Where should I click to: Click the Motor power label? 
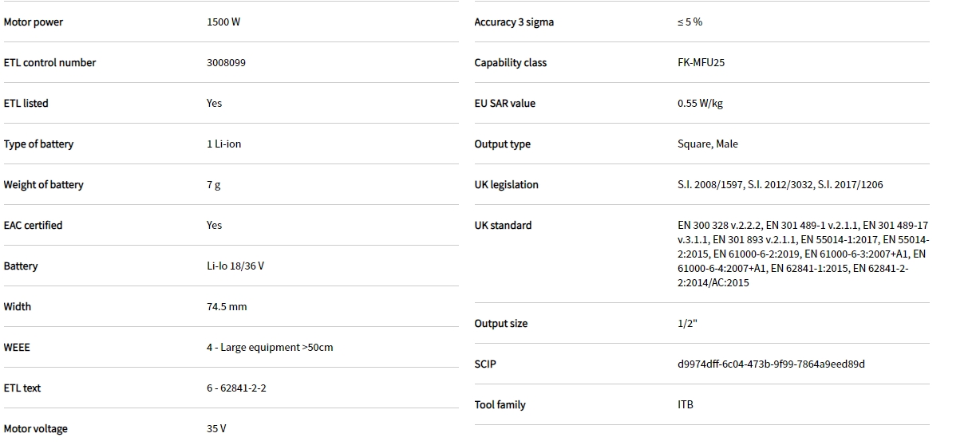pyautogui.click(x=34, y=22)
